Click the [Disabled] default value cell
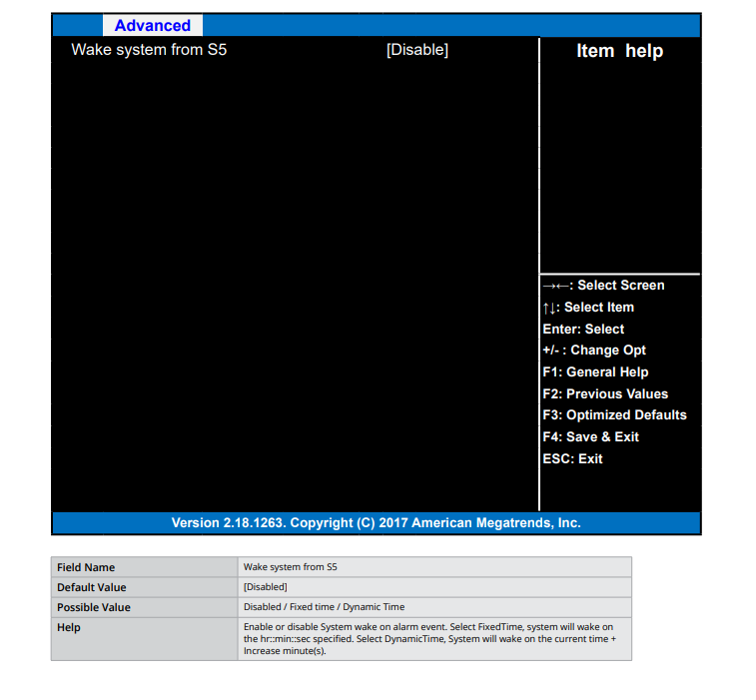Viewport: 756px width, 700px height. pos(266,587)
